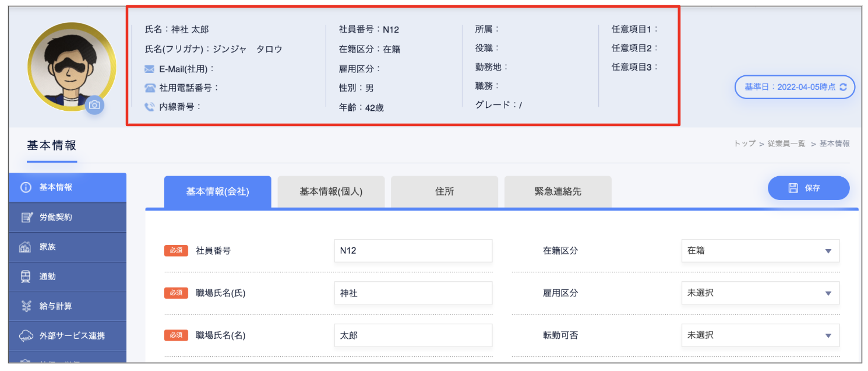Switch to the 基本情報(個人) tab

click(x=331, y=192)
